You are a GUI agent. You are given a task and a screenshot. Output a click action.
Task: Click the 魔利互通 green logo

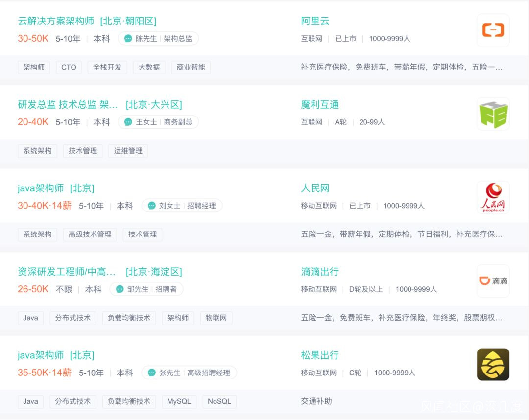[x=493, y=114]
